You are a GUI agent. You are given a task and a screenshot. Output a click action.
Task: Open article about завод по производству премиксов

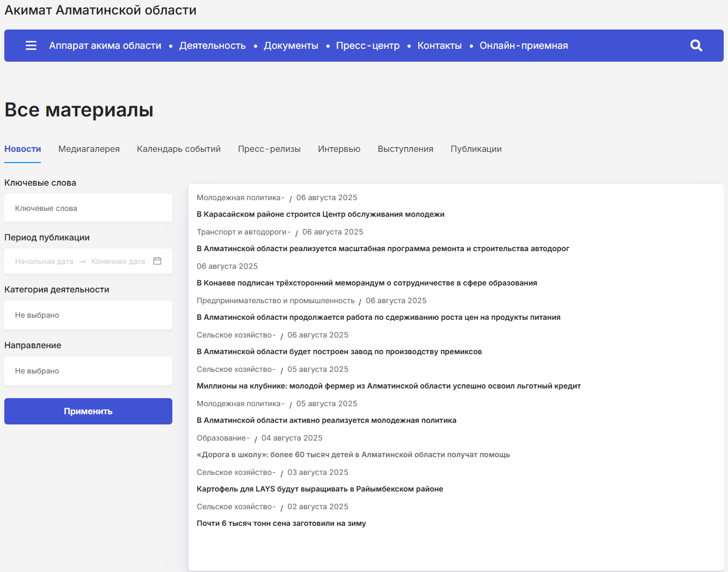[x=339, y=351]
